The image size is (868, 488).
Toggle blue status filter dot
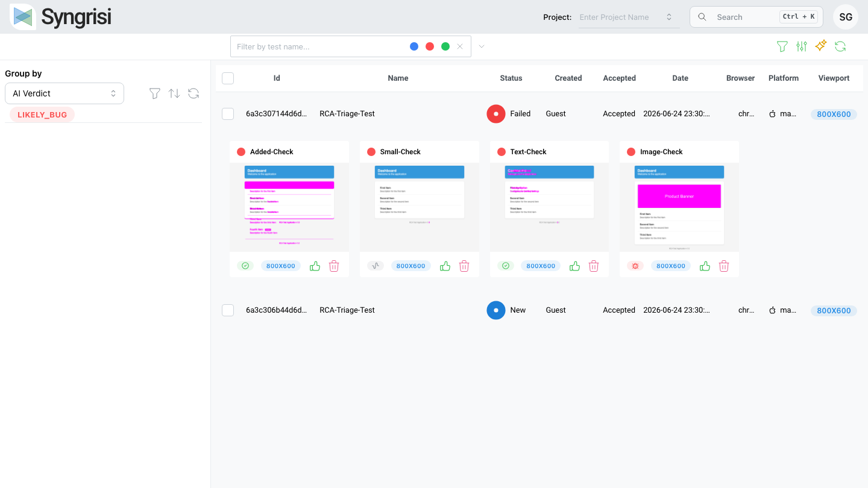[414, 46]
